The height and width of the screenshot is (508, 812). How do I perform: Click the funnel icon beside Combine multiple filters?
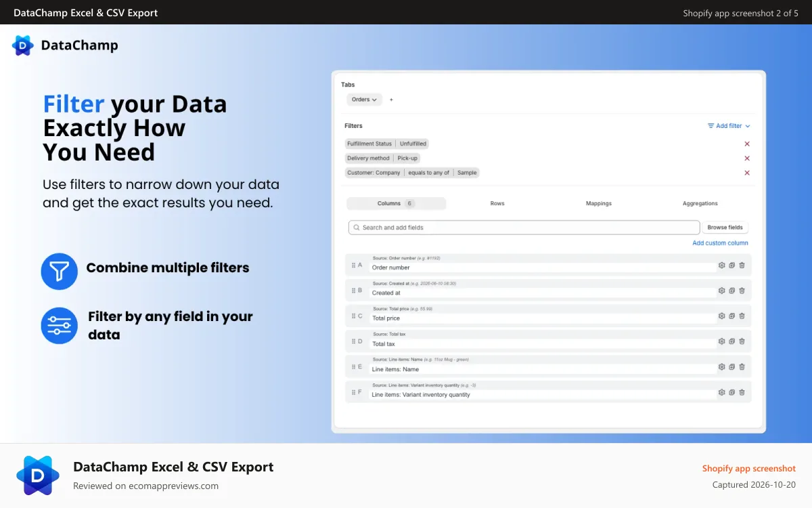click(x=60, y=272)
